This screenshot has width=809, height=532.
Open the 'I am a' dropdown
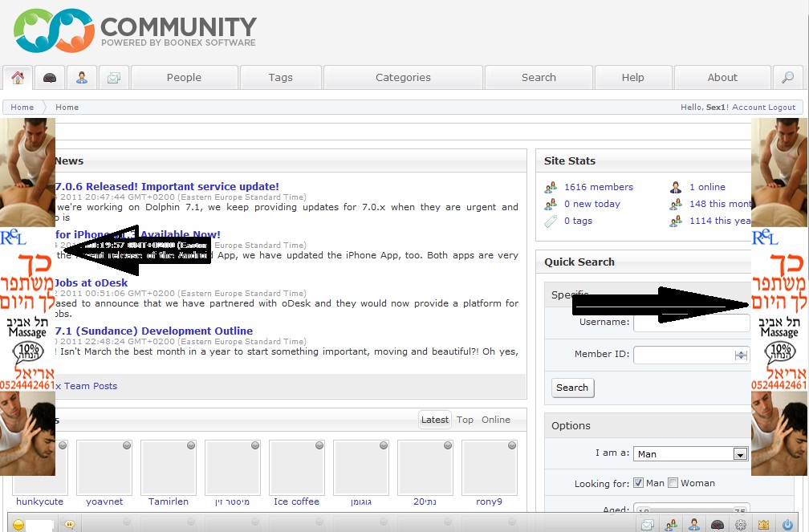739,454
